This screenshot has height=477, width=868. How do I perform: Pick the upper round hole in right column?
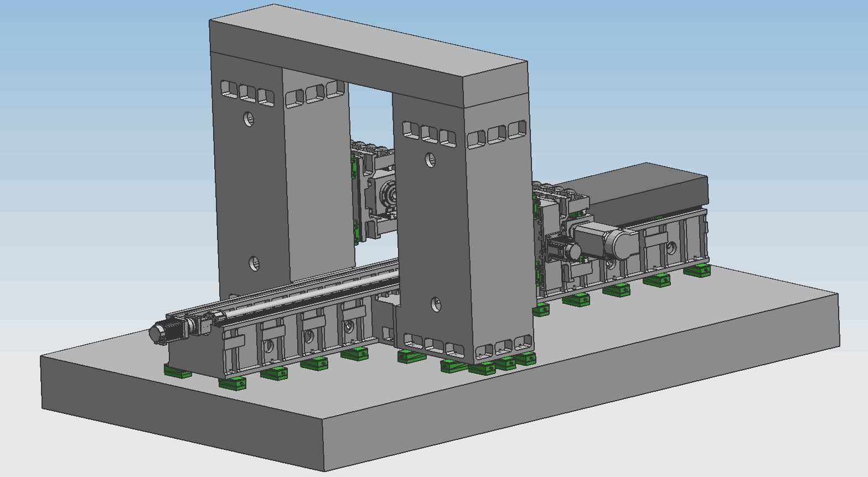coord(430,160)
